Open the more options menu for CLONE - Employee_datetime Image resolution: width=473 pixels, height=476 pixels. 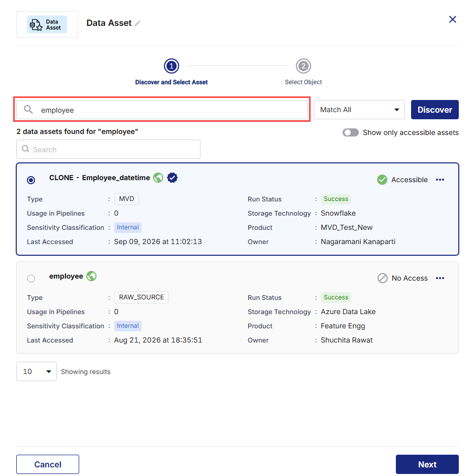tap(440, 180)
